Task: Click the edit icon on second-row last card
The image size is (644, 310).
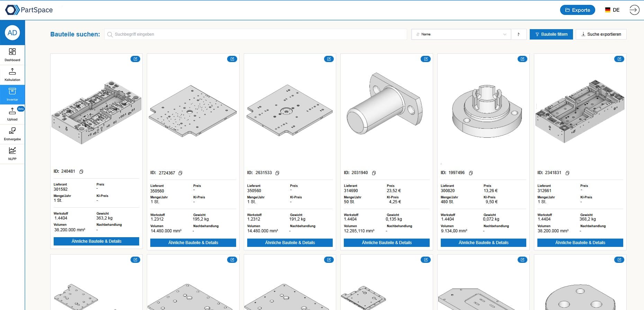Action: pos(619,260)
